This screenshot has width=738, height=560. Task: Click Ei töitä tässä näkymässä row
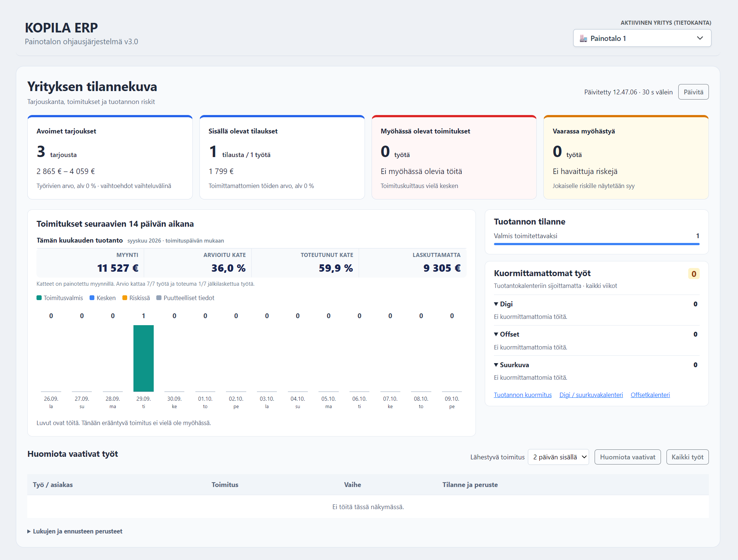[368, 507]
